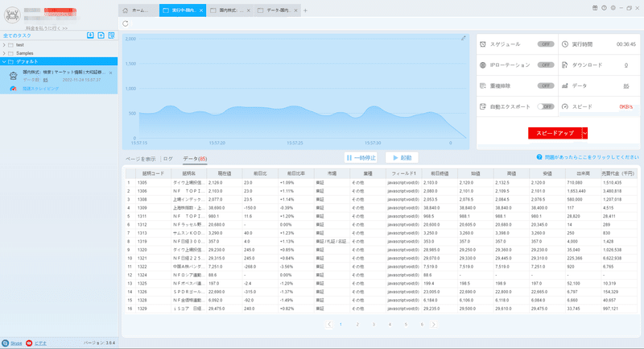Close the データ-国内 tab
Screen dimensions: 644x349
(295, 10)
